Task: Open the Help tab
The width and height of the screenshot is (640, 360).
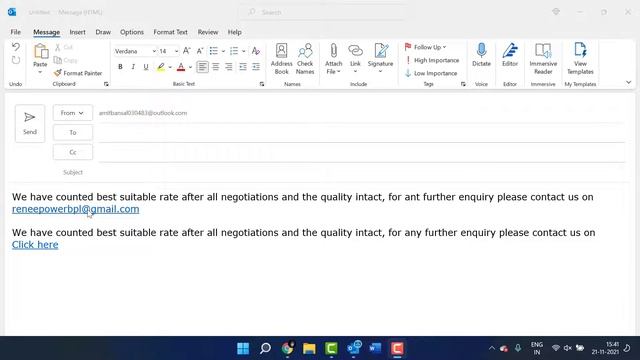Action: click(x=234, y=32)
